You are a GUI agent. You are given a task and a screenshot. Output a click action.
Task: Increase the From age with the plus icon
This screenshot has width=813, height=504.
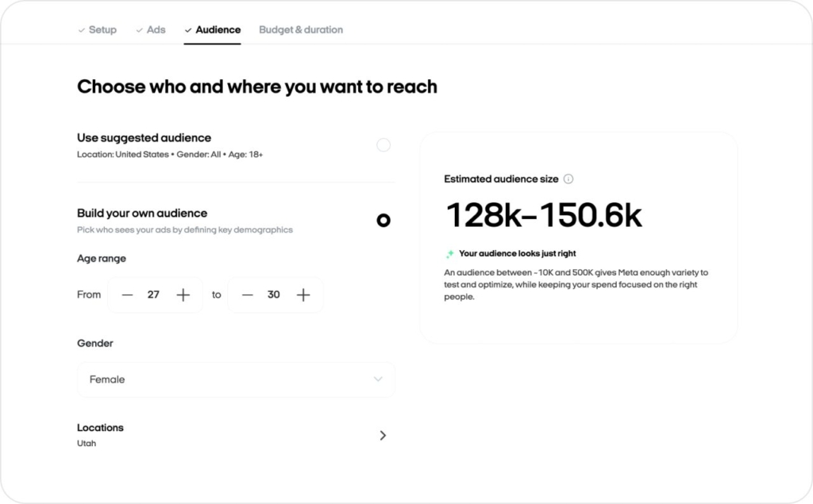pos(183,294)
